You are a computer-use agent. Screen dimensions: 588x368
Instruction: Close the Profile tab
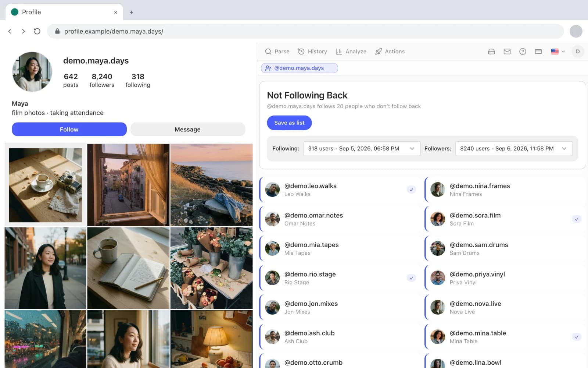tap(115, 12)
